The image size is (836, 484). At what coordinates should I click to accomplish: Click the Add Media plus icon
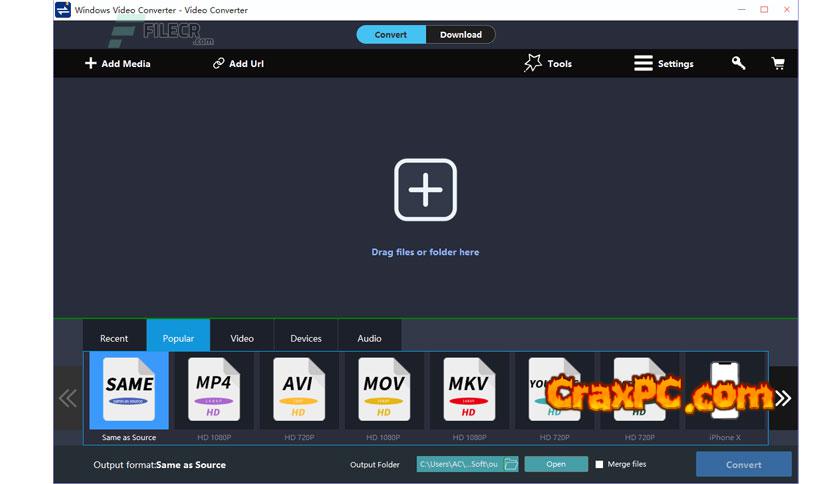[x=90, y=63]
